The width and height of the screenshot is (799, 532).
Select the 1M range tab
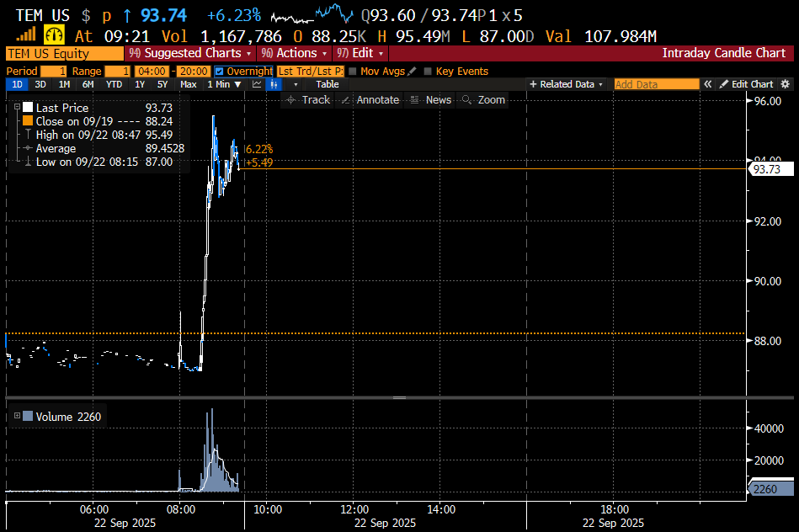(x=64, y=84)
